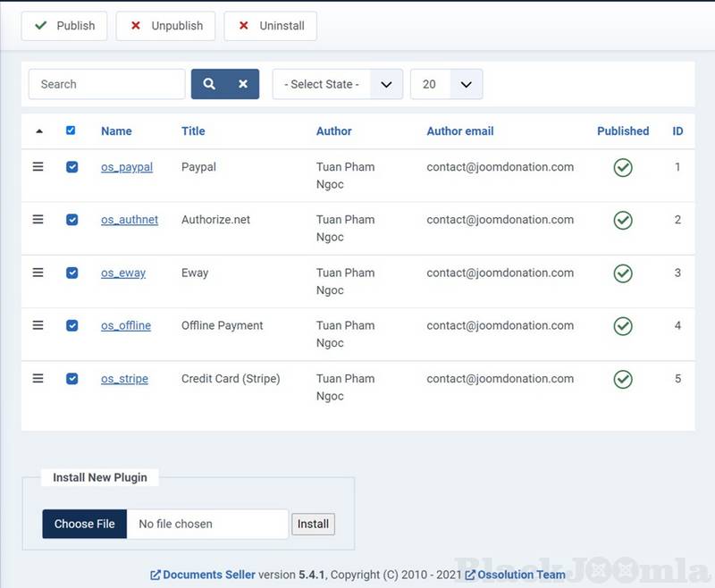Sort by the Author email column header
715x588 pixels.
point(459,131)
